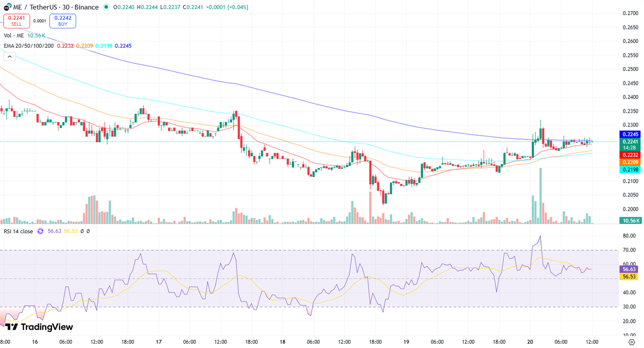The image size is (644, 348).
Task: Click the green market status dot
Action: [x=106, y=8]
